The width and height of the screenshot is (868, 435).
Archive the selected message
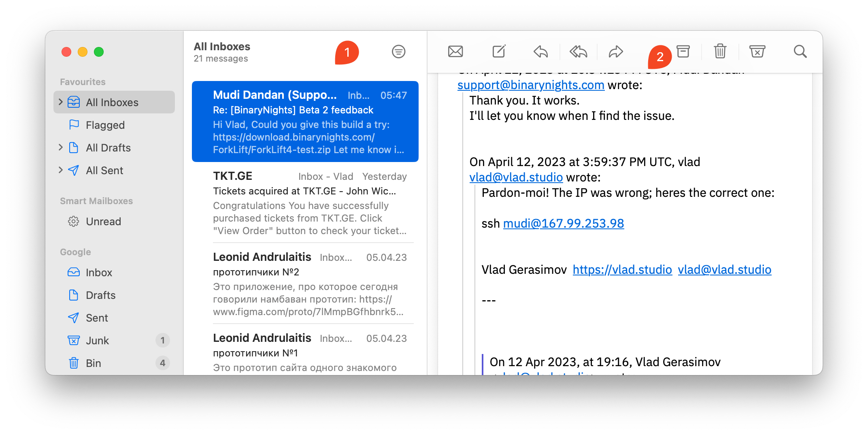point(683,51)
